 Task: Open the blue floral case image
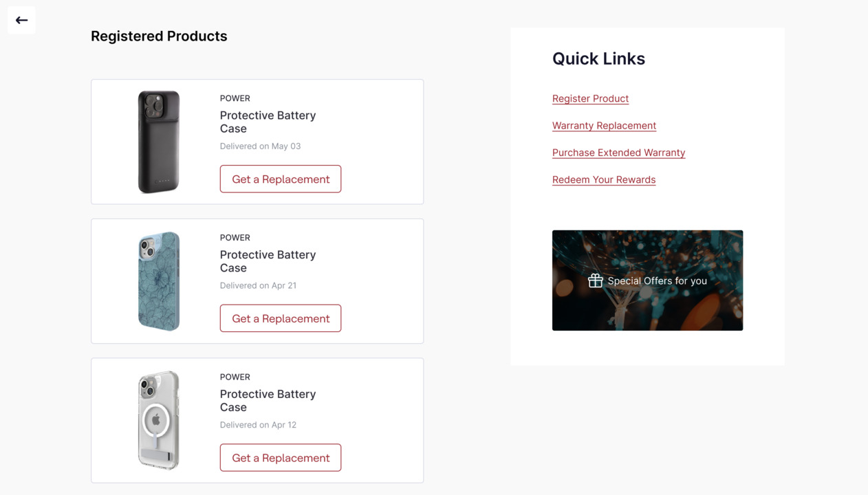tap(159, 281)
